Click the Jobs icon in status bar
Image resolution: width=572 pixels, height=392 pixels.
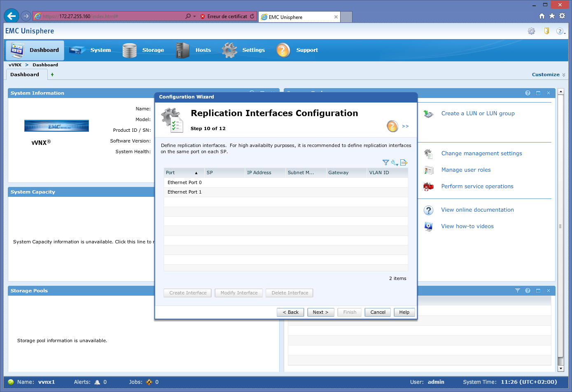click(x=149, y=382)
